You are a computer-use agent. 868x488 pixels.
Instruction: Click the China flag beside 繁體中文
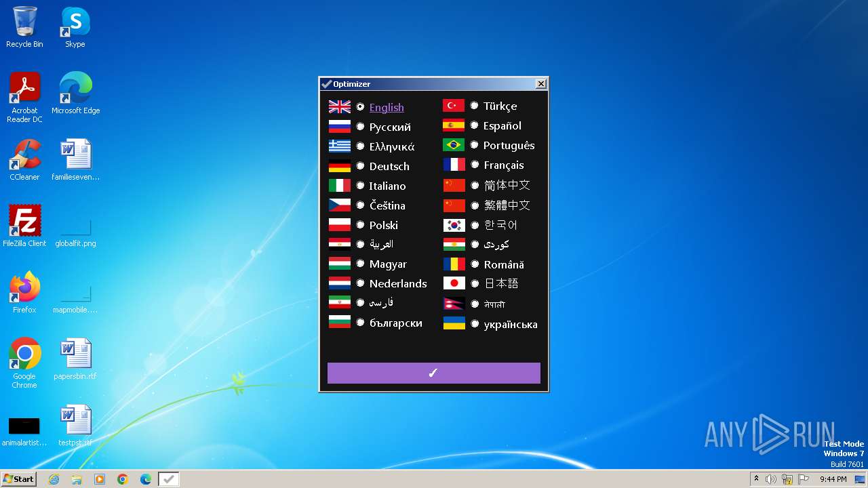[454, 205]
